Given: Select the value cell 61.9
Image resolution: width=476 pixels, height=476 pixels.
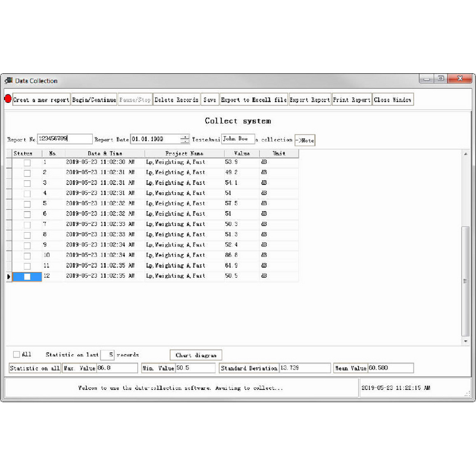Looking at the screenshot, I should point(242,265).
